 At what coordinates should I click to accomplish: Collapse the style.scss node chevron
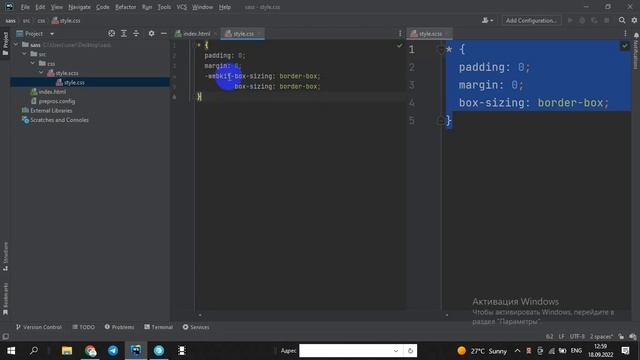(41, 73)
